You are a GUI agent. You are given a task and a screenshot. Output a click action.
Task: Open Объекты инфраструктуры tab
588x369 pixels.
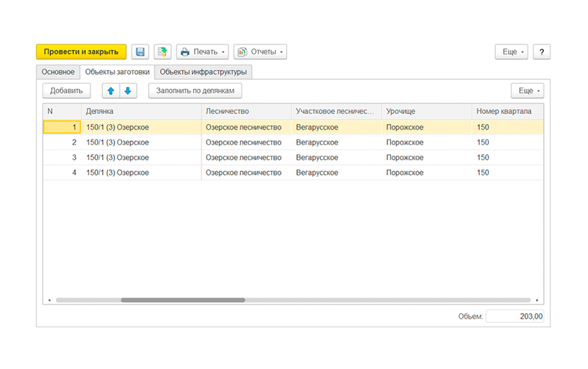click(203, 72)
